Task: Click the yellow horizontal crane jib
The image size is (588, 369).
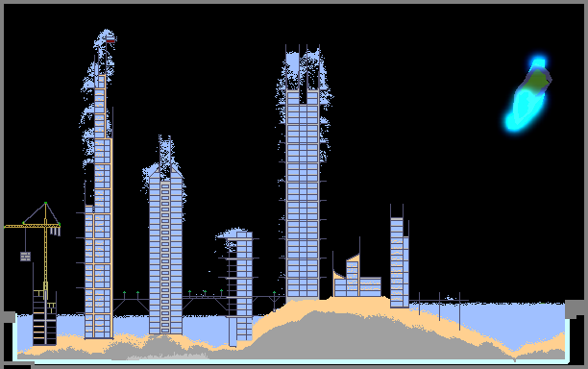Action: pos(33,226)
